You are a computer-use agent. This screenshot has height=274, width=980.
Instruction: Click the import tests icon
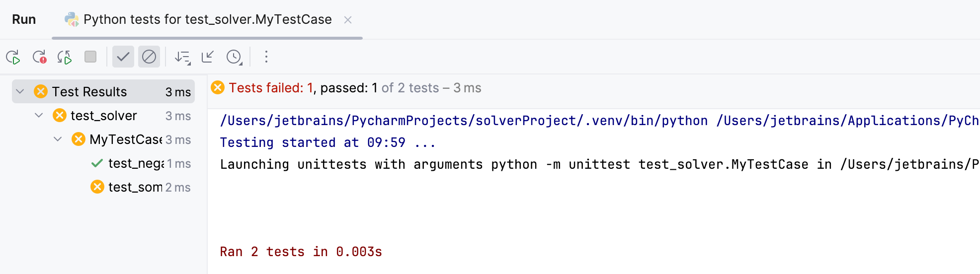tap(208, 57)
